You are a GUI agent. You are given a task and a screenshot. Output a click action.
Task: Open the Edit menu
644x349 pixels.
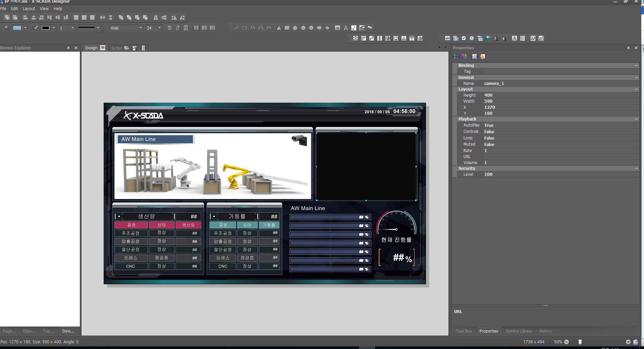[14, 9]
